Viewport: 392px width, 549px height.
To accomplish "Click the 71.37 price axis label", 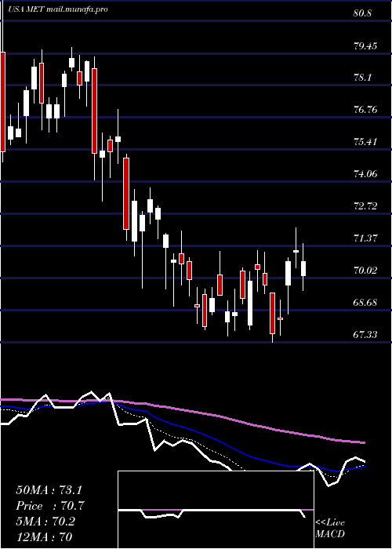I will [365, 238].
